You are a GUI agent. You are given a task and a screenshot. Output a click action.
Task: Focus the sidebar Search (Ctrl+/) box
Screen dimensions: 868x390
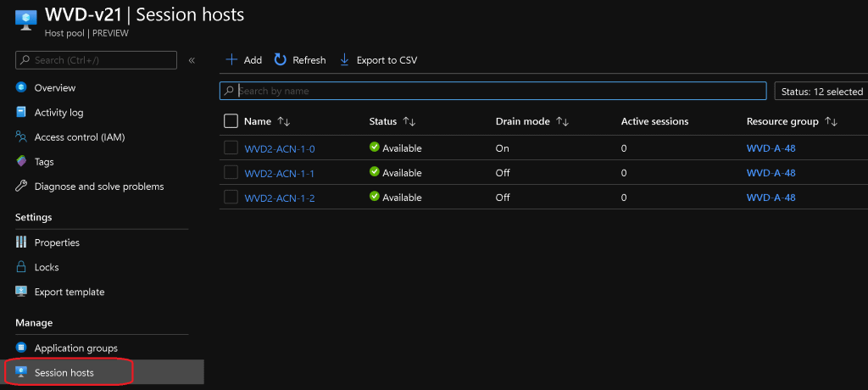pyautogui.click(x=97, y=60)
